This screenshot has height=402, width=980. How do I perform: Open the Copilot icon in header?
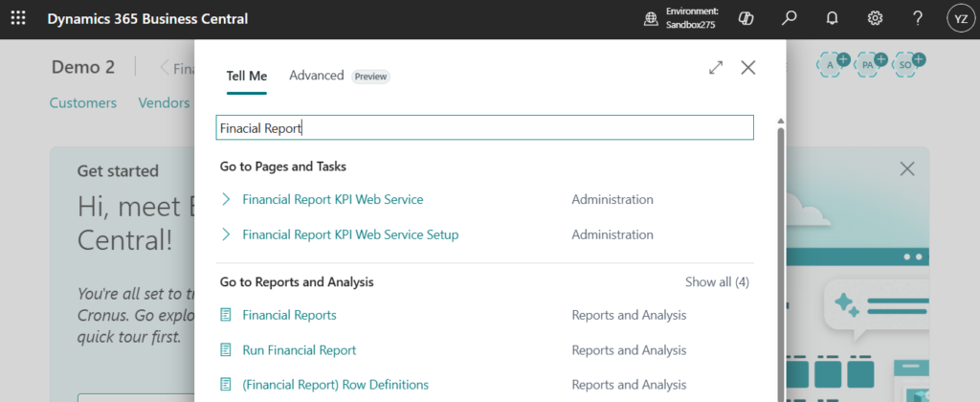pyautogui.click(x=747, y=18)
